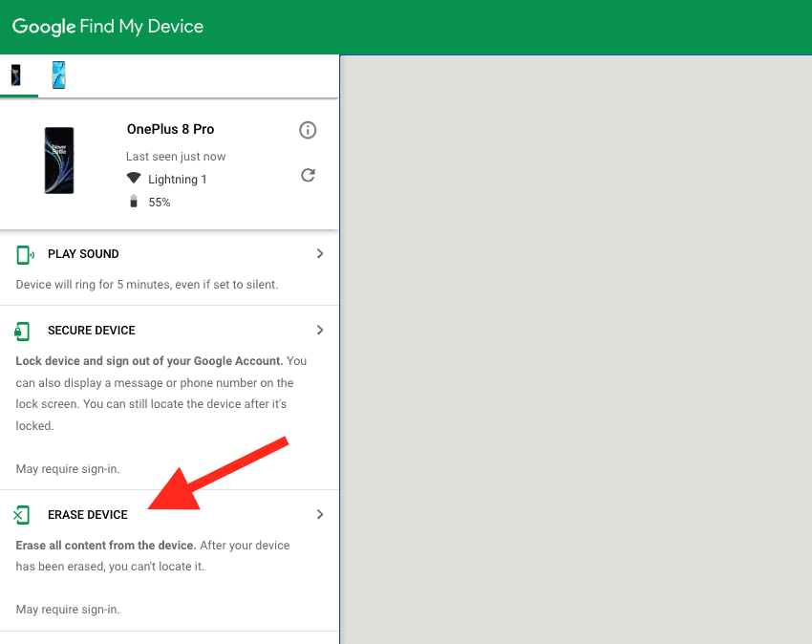Expand Erase Device chevron

coord(320,514)
